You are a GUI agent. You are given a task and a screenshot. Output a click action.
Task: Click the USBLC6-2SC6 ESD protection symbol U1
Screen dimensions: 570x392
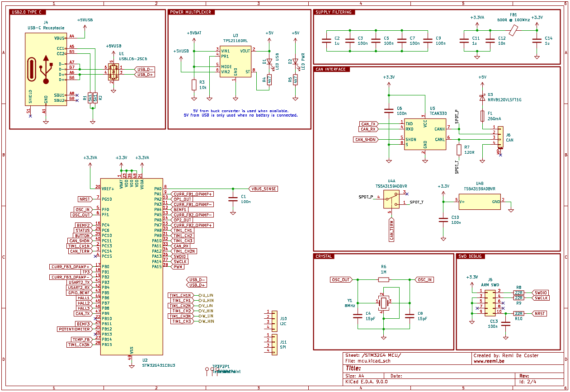tap(113, 72)
